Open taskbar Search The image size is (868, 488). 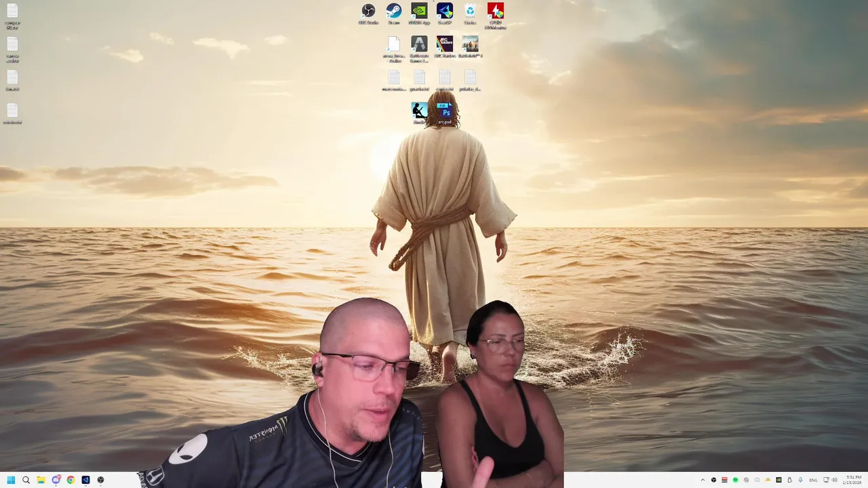coord(26,480)
